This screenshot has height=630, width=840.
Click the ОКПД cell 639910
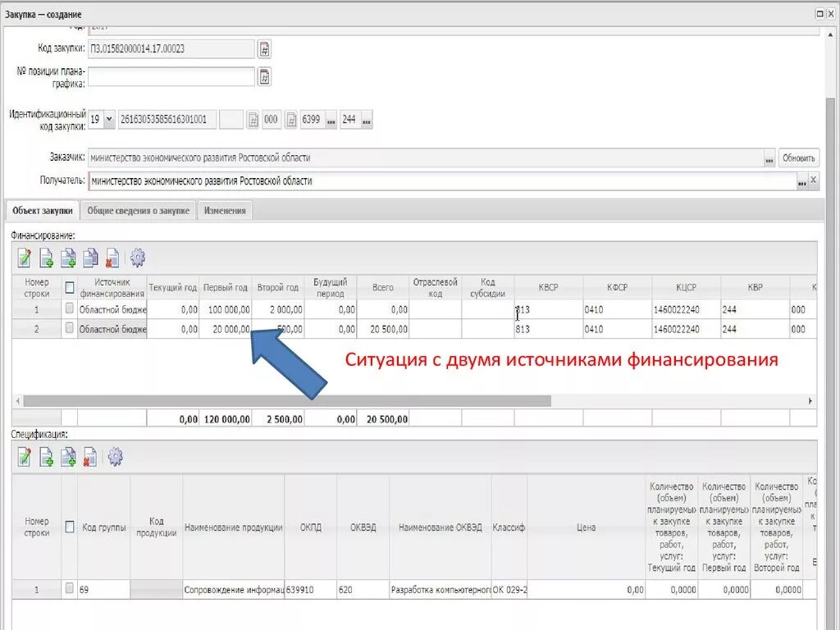pyautogui.click(x=311, y=589)
